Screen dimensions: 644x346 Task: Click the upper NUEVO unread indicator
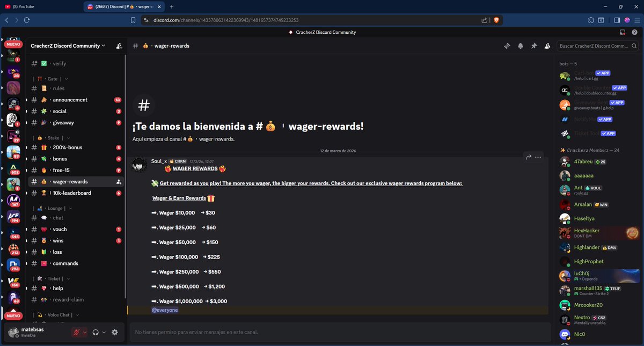[x=12, y=45]
